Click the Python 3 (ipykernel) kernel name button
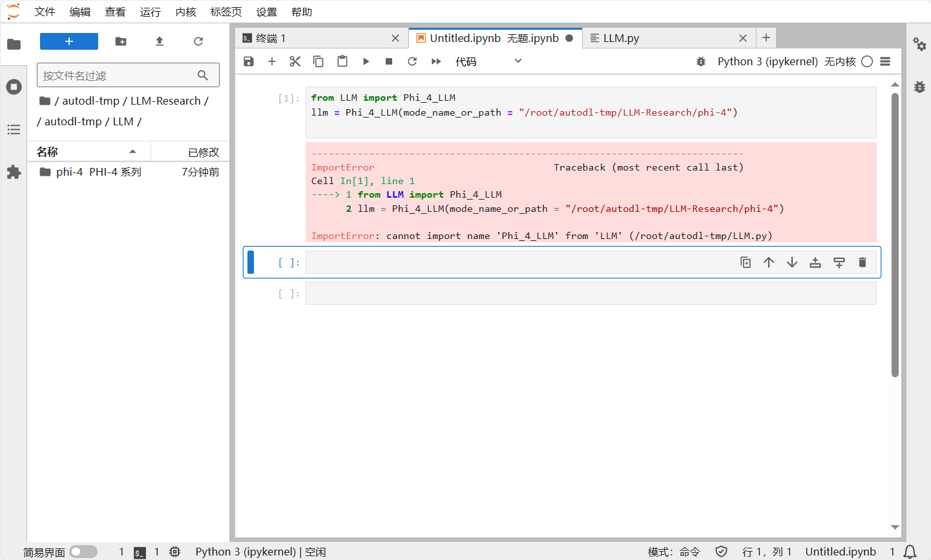The width and height of the screenshot is (931, 560). (x=768, y=61)
